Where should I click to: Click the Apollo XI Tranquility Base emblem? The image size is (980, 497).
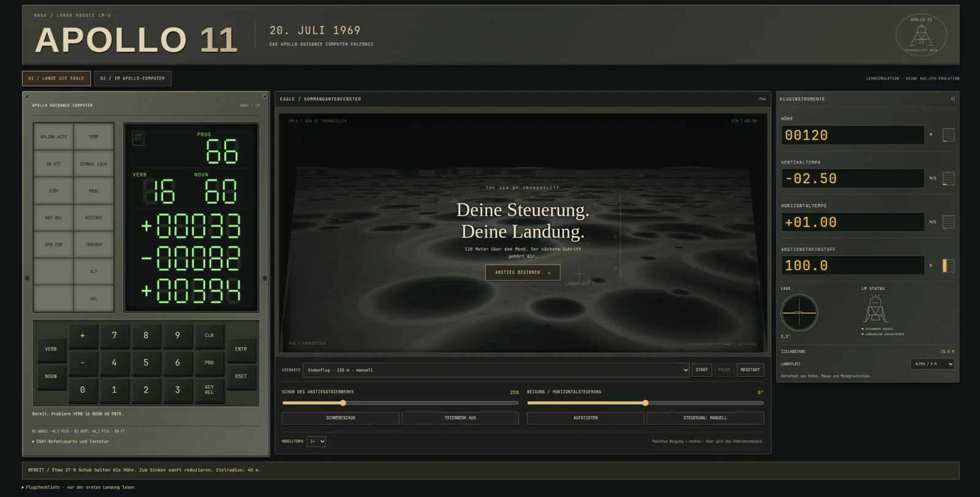[x=921, y=35]
